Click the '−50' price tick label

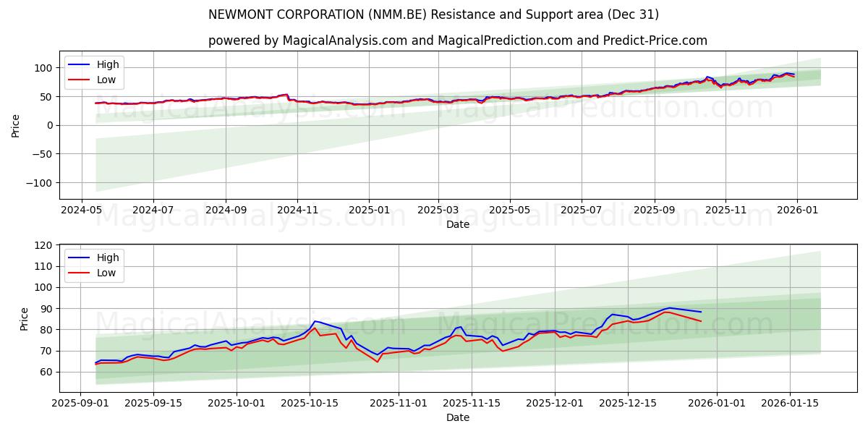43,154
